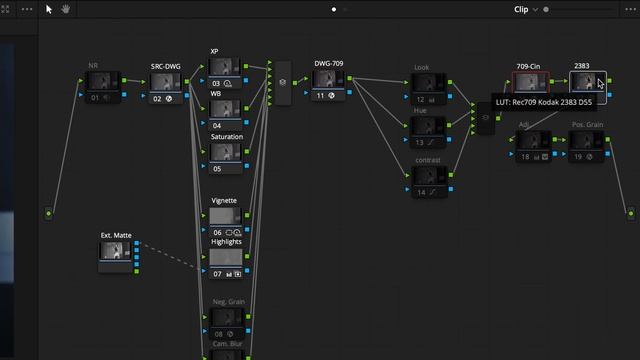Click the window icon on node 06

pyautogui.click(x=229, y=233)
